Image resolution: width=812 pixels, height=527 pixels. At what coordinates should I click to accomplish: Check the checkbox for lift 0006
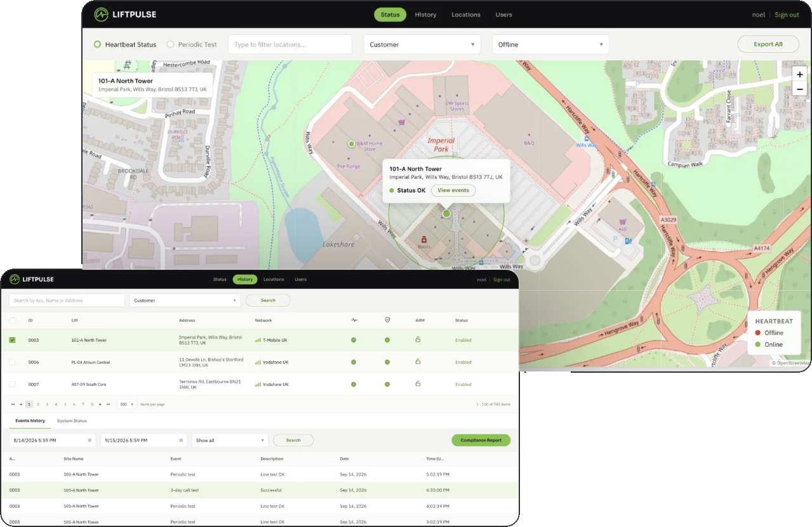tap(13, 362)
